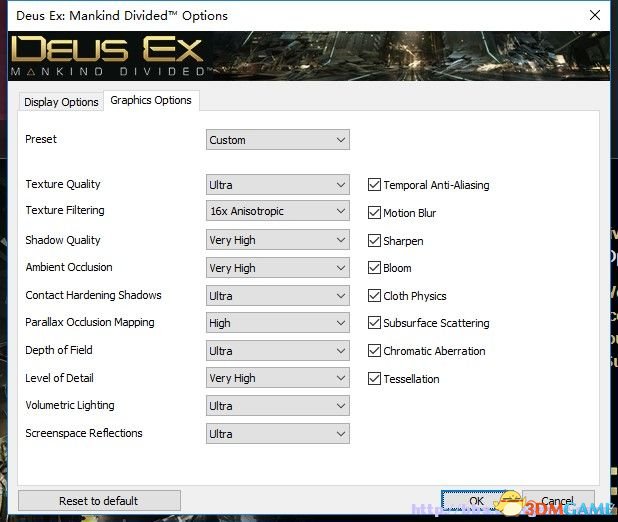Open the Screenspace Reflections dropdown
Image resolution: width=618 pixels, height=522 pixels.
click(277, 434)
